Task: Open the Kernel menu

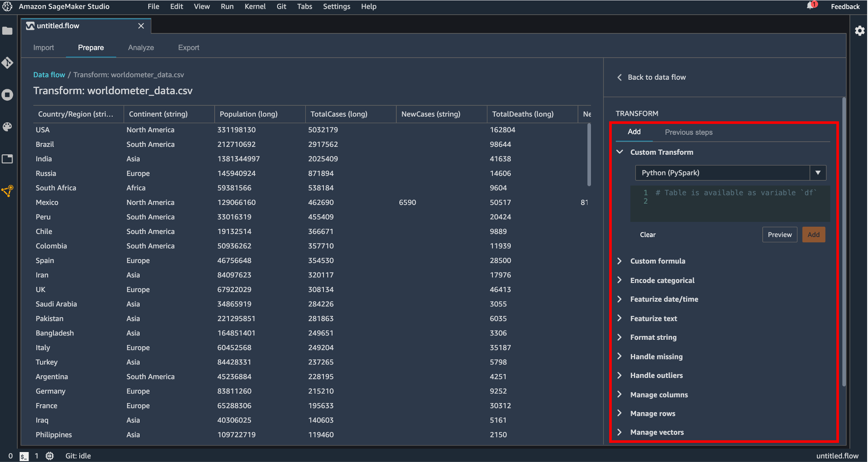Action: (255, 7)
